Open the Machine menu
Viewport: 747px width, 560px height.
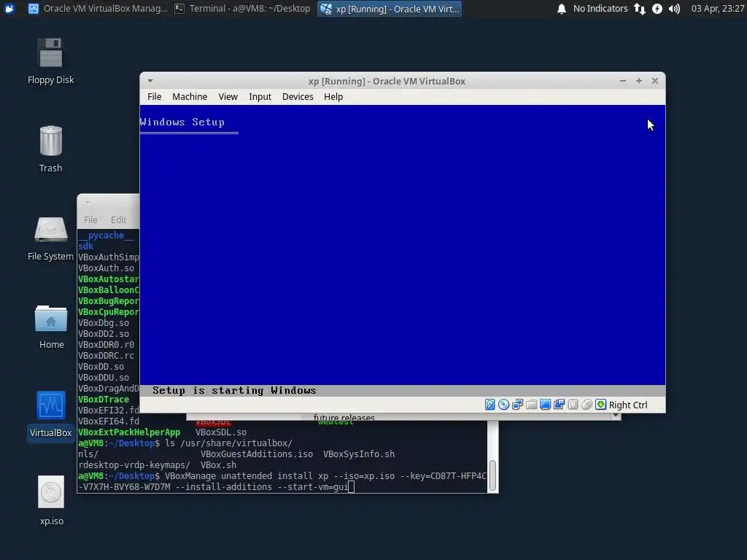pos(190,97)
